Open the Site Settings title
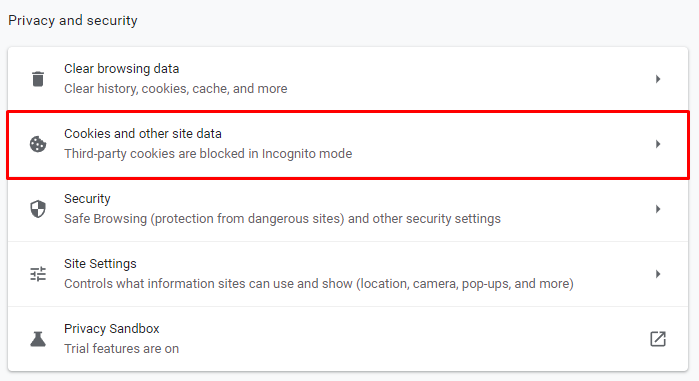The image size is (699, 381). click(100, 264)
